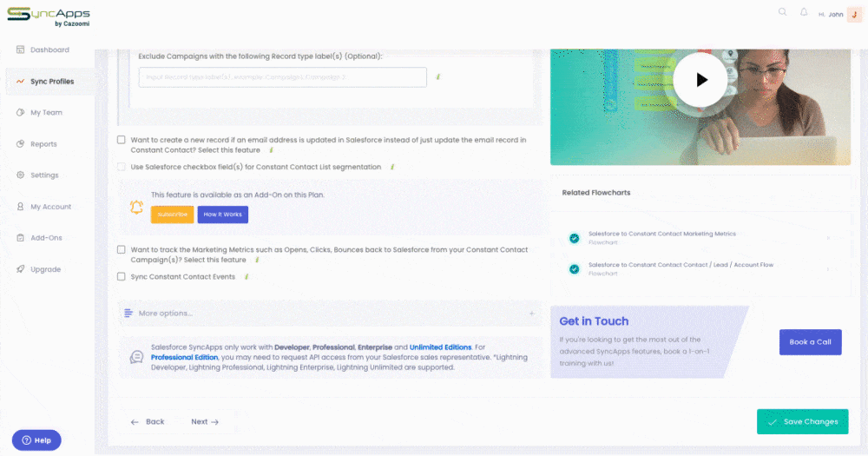Click Save Changes button

803,421
